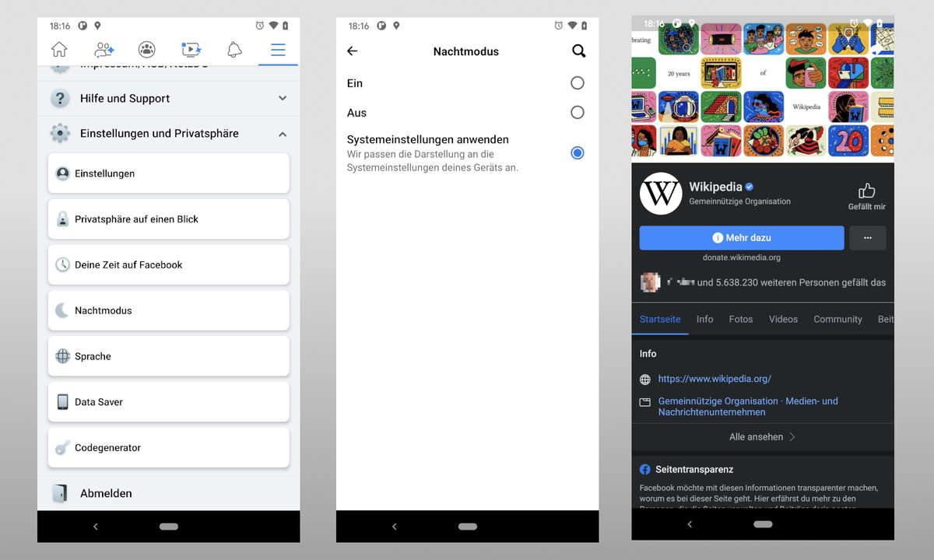Tap Android back button on Wikipedia phone
Image resolution: width=934 pixels, height=560 pixels.
click(690, 524)
